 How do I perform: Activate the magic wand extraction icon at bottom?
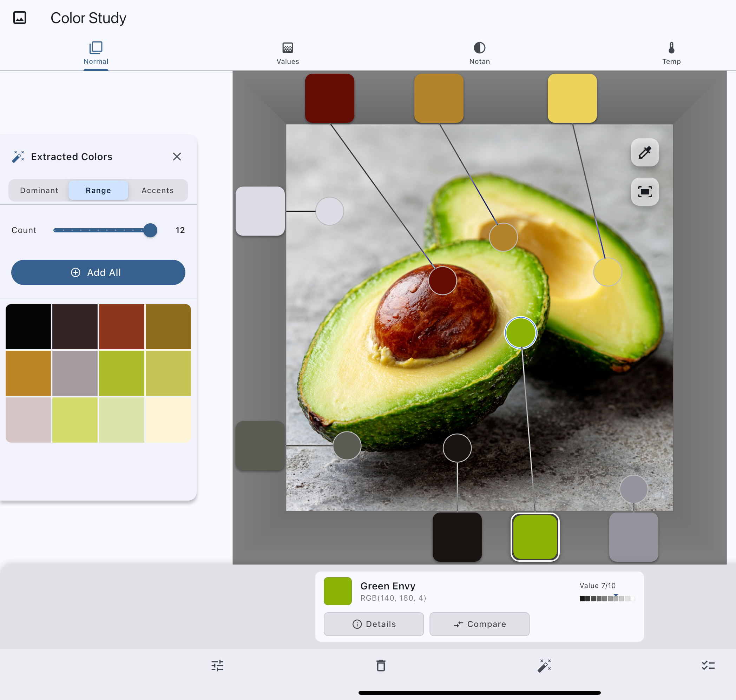[545, 666]
